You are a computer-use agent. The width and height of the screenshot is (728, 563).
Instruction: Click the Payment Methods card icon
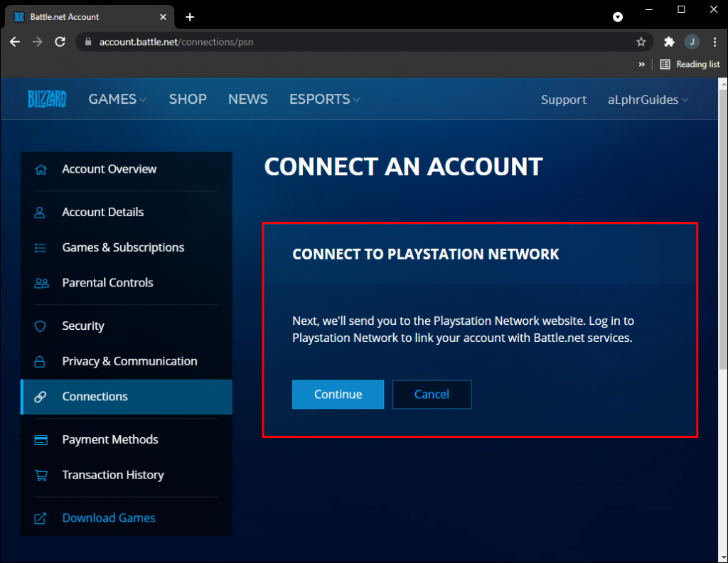[x=42, y=439]
